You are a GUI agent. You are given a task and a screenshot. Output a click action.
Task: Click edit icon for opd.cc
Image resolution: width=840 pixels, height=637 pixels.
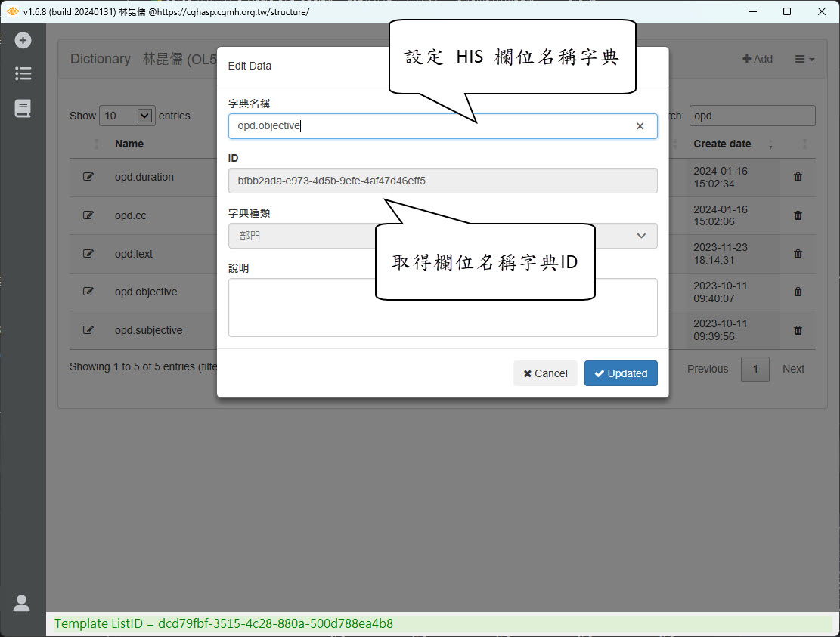coord(88,215)
